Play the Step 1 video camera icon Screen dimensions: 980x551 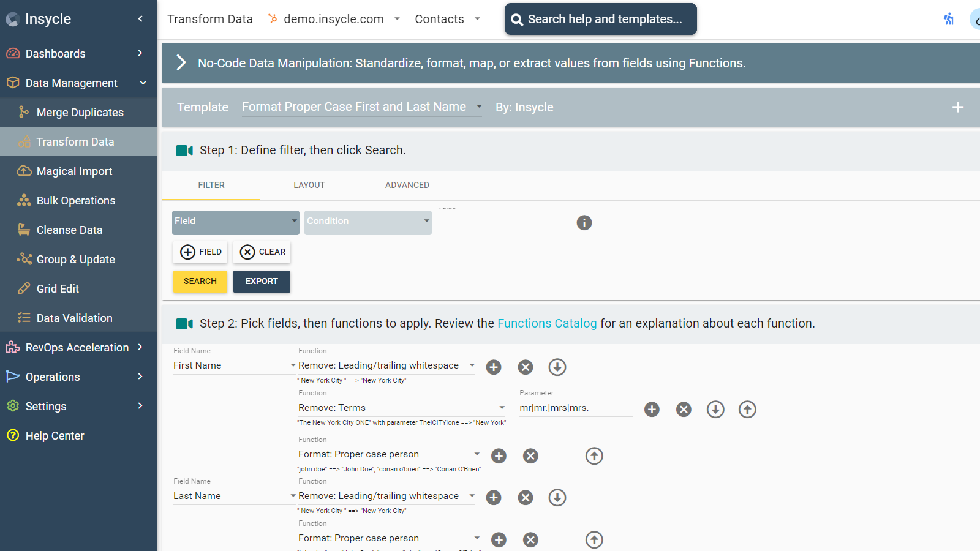pyautogui.click(x=184, y=150)
